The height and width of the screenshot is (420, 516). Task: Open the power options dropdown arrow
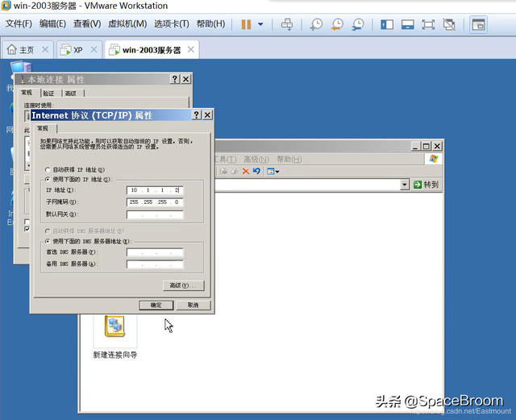click(260, 24)
